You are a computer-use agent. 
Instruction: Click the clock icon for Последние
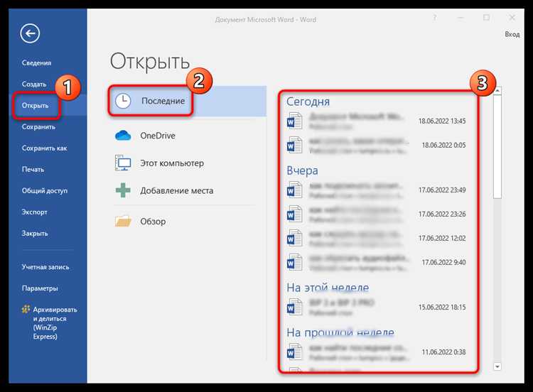click(122, 102)
